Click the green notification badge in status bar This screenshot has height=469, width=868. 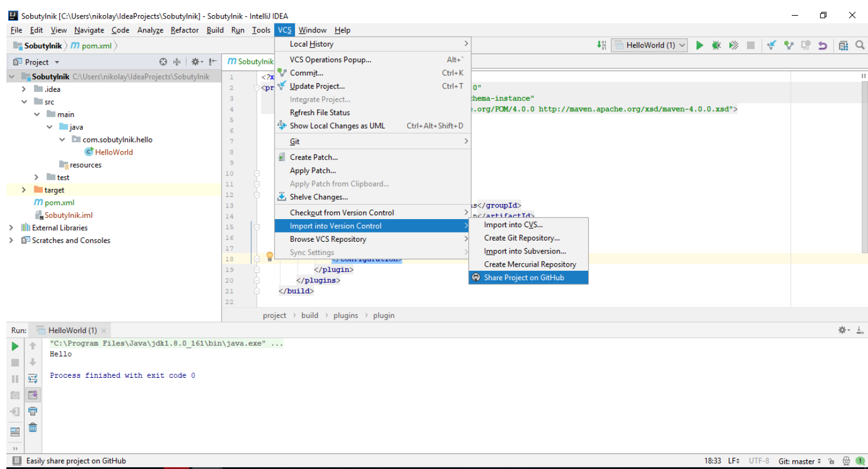[x=859, y=461]
